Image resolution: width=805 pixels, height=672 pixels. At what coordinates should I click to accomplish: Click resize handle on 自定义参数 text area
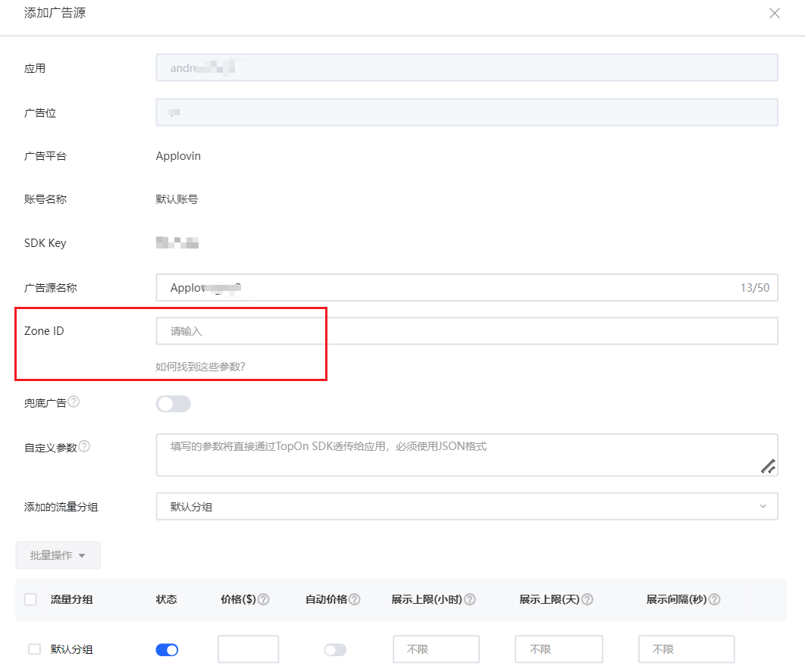(x=769, y=467)
